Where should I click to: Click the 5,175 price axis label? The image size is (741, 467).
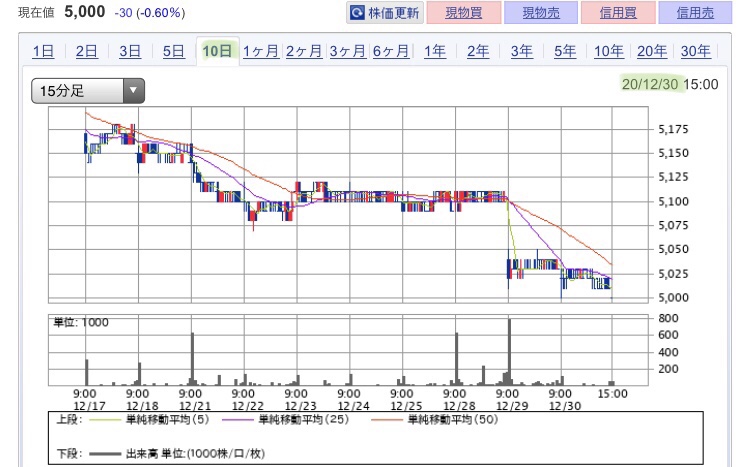[x=673, y=129]
